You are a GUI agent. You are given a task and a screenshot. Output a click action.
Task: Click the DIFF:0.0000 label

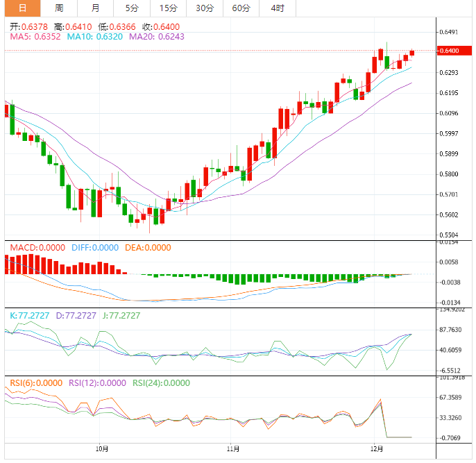tap(95, 248)
